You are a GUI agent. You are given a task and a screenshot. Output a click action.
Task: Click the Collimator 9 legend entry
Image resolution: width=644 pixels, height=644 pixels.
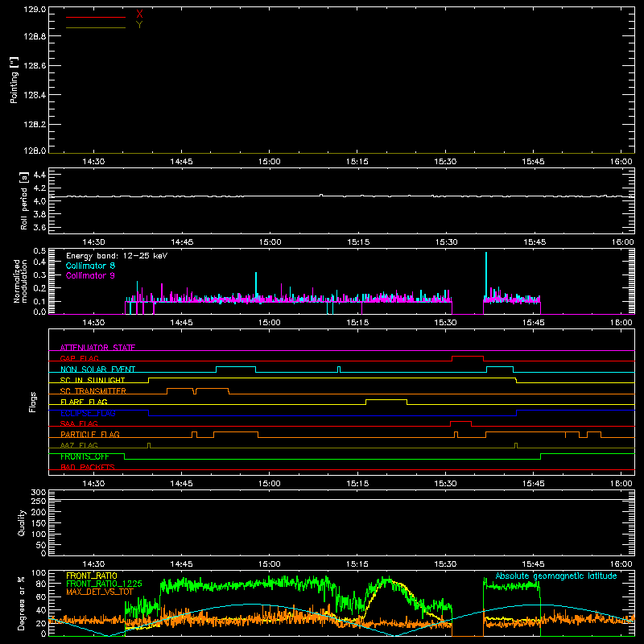pos(90,275)
